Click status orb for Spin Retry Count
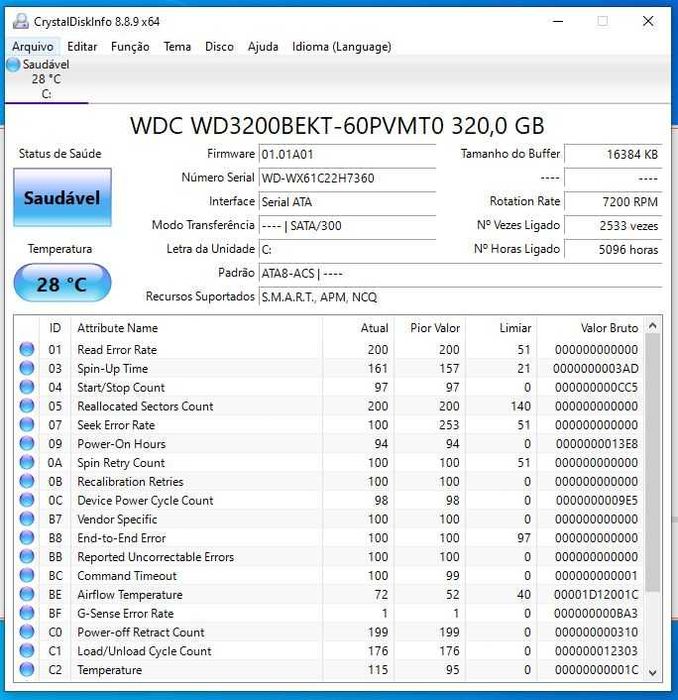Viewport: 678px width, 700px height. 27,462
